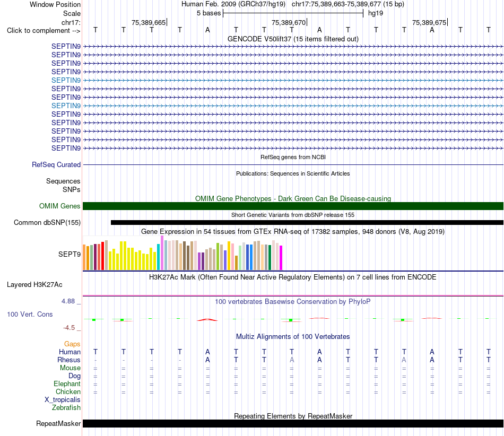
Task: Click the 'Elephant' alignment row label
Action: (x=67, y=383)
